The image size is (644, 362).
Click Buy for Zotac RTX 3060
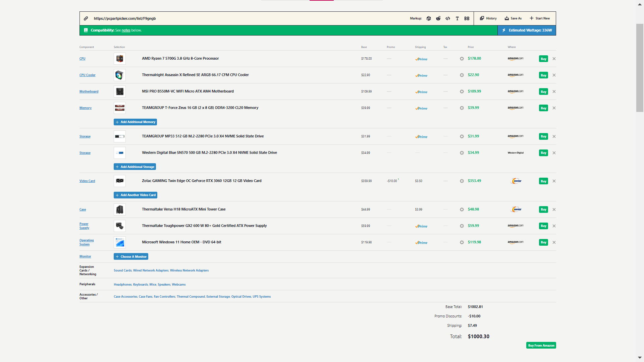click(543, 181)
